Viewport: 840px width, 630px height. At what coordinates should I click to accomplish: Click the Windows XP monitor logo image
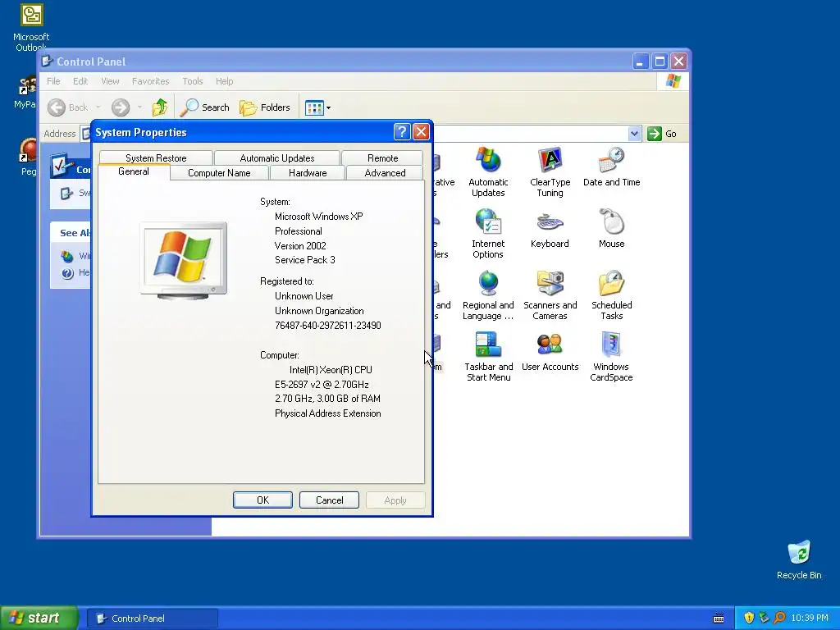tap(183, 260)
